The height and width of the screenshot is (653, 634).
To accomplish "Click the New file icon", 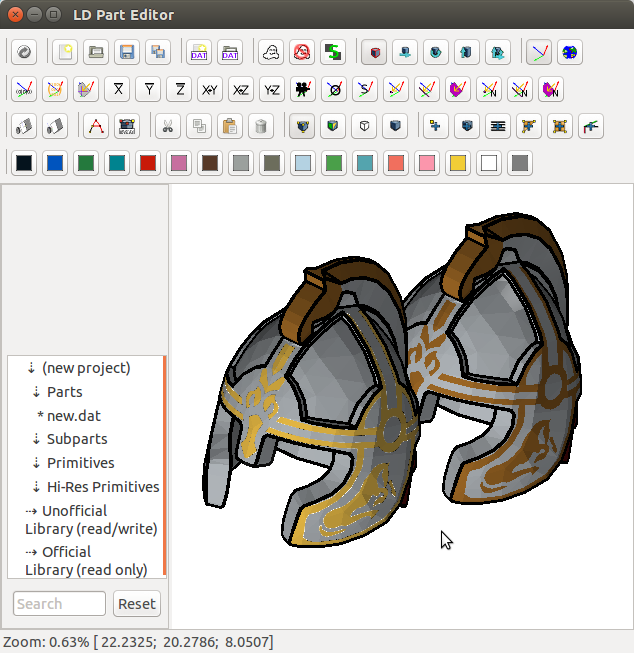I will point(65,52).
